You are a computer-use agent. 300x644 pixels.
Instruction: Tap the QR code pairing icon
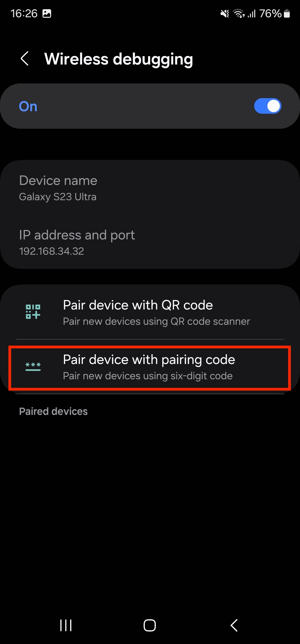pos(33,311)
